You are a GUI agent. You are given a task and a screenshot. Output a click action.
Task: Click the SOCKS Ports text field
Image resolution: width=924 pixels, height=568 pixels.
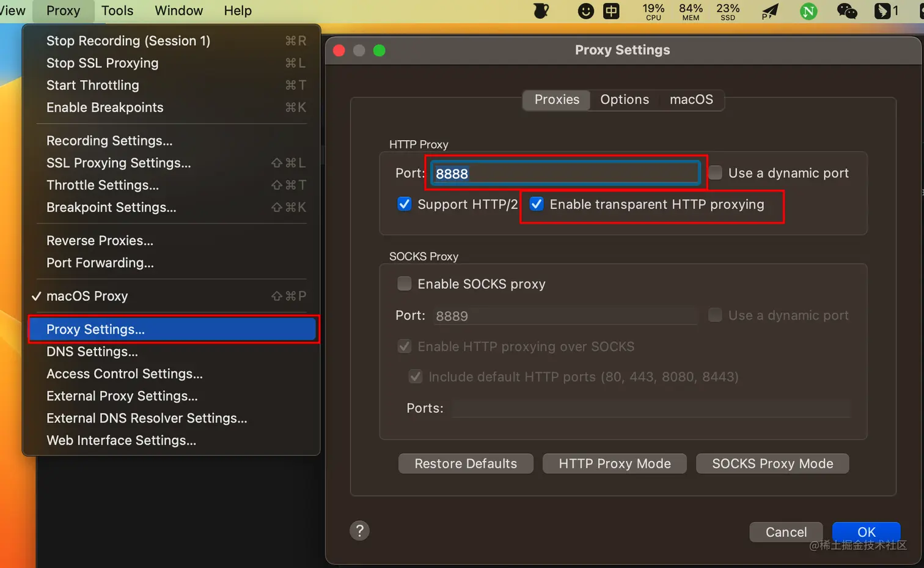(x=651, y=408)
